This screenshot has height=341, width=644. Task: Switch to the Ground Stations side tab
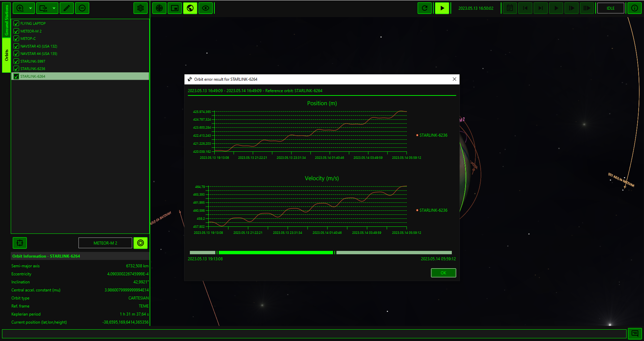6,20
